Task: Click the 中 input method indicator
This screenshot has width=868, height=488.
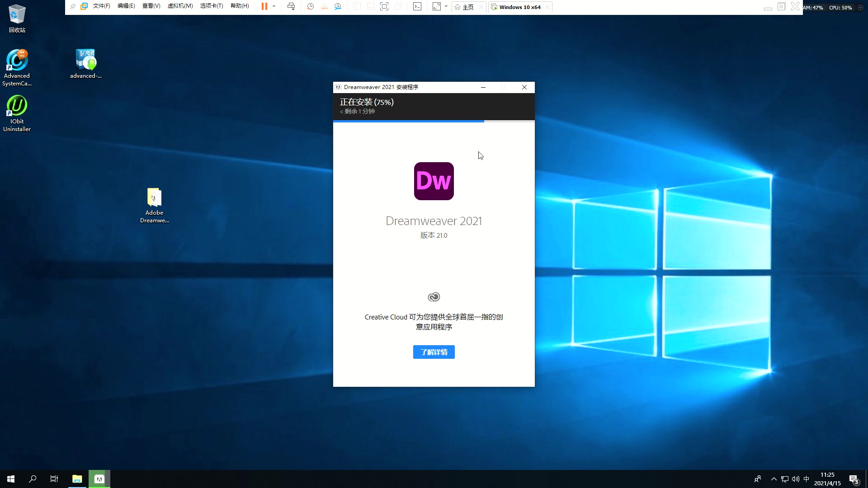Action: (807, 479)
